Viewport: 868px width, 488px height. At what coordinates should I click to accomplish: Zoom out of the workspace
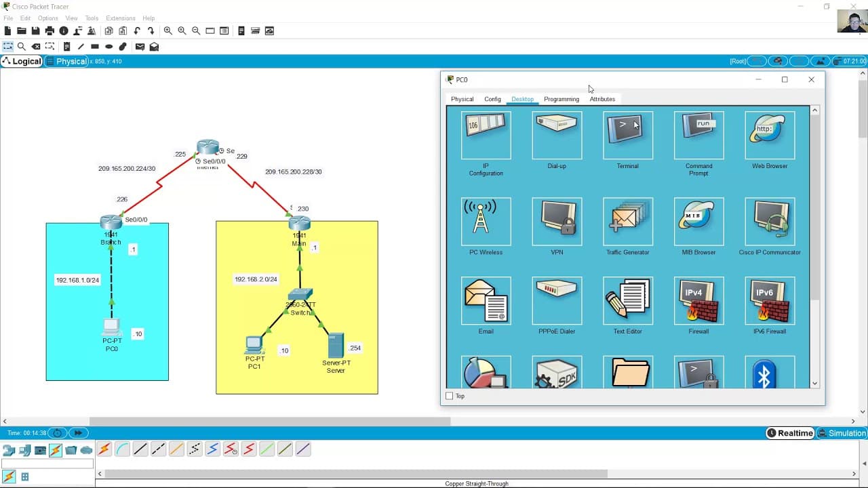196,30
